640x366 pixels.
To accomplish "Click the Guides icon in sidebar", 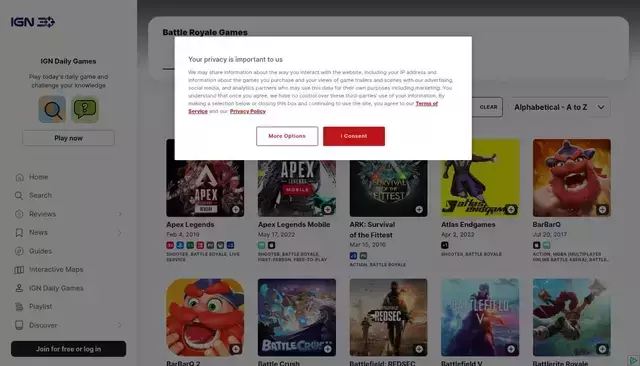I will (19, 251).
